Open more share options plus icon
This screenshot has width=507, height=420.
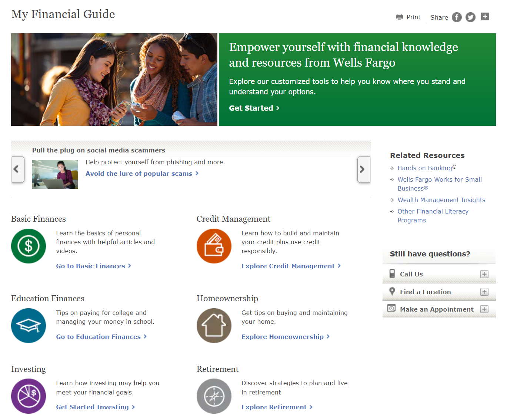(485, 16)
